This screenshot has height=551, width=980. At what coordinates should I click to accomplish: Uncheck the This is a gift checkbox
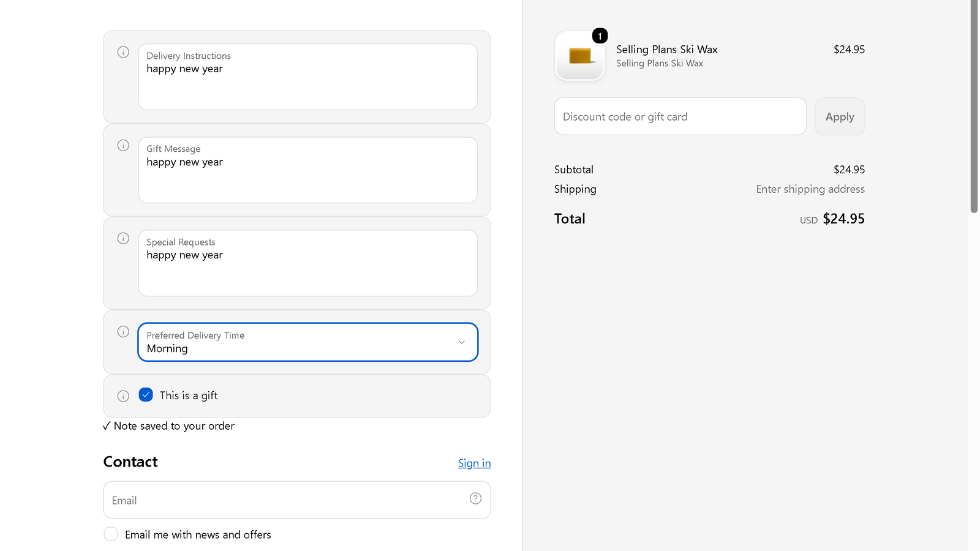click(146, 395)
